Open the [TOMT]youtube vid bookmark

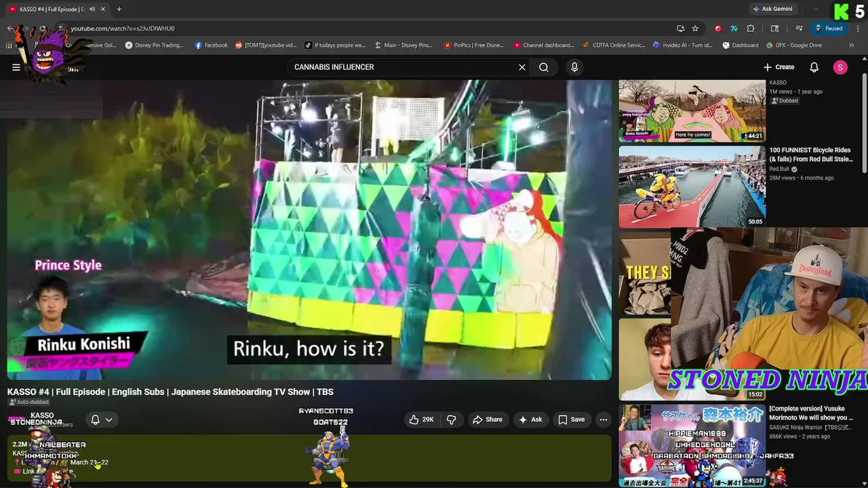tap(266, 45)
